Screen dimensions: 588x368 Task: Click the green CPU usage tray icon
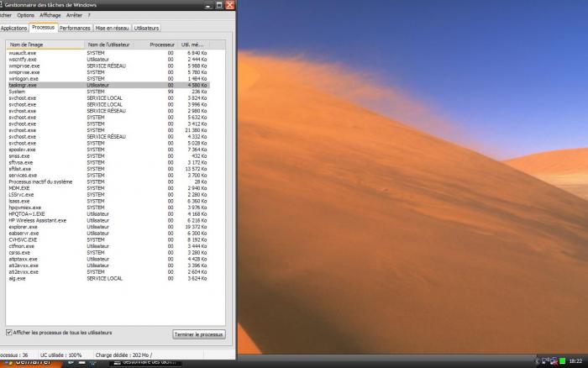[x=562, y=361]
